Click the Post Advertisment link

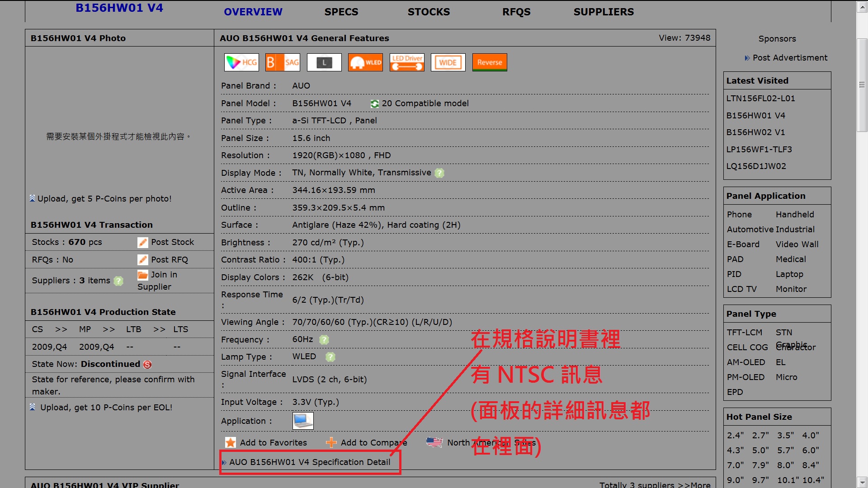(x=790, y=58)
